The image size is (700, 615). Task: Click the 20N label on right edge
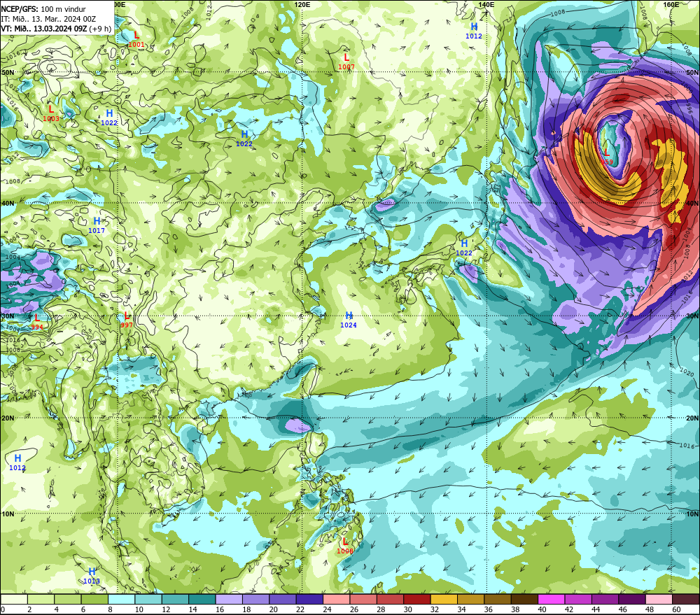692,418
